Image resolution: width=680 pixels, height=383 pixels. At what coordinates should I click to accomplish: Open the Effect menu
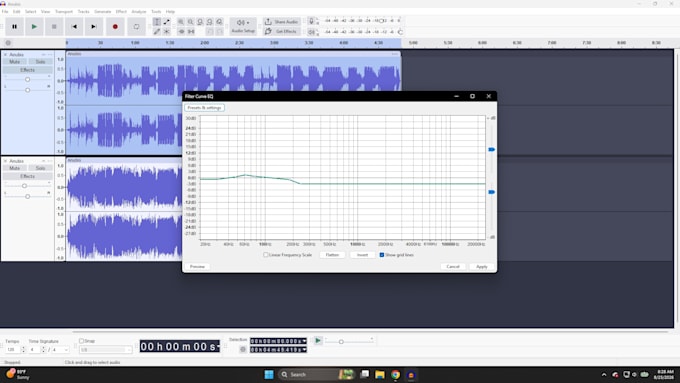click(x=121, y=12)
